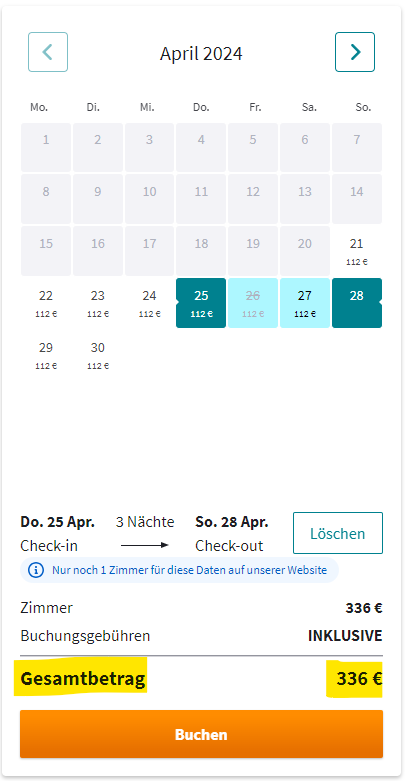Image resolution: width=405 pixels, height=781 pixels.
Task: Select highlighted April 27 date
Action: coord(305,303)
